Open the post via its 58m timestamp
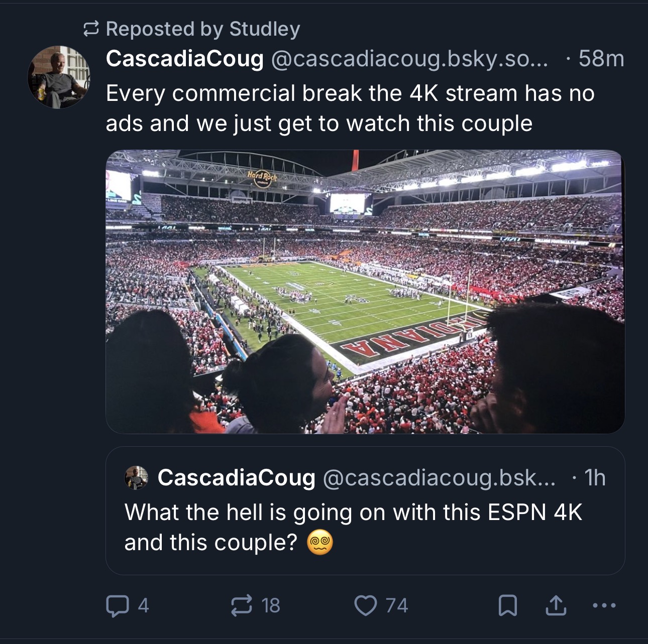648x644 pixels. 601,59
